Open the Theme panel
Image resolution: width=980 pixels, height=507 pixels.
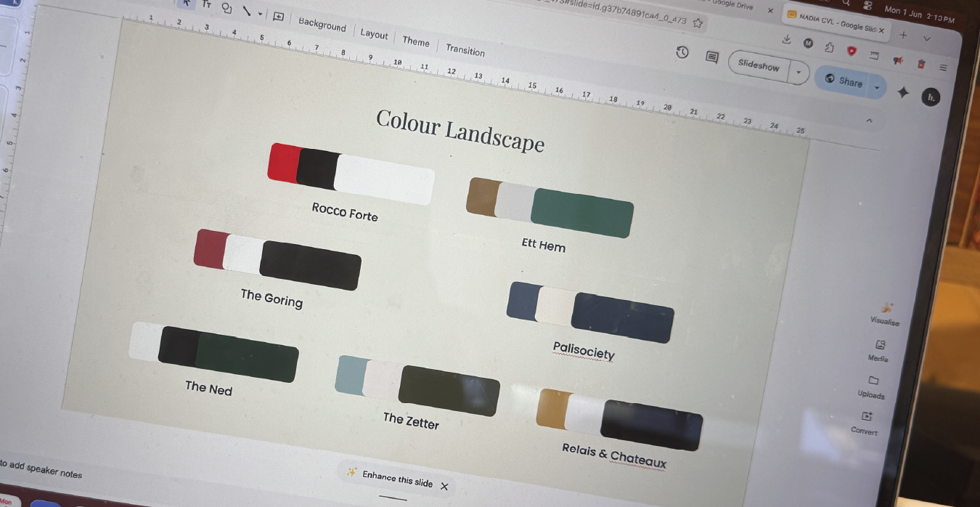point(416,41)
